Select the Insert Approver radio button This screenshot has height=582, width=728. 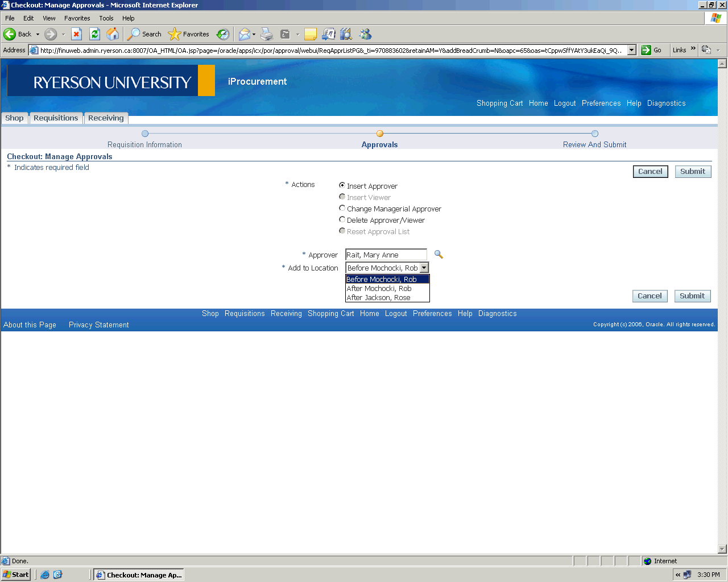342,185
